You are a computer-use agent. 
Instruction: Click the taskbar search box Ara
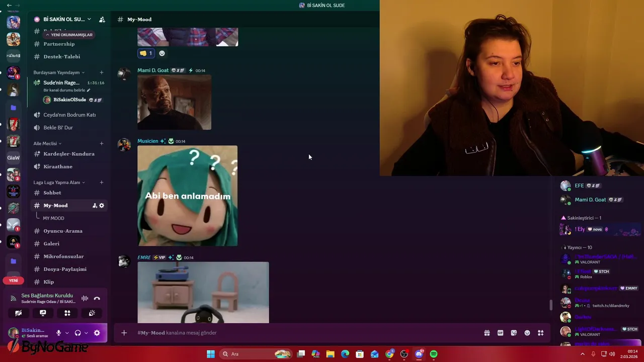click(257, 354)
